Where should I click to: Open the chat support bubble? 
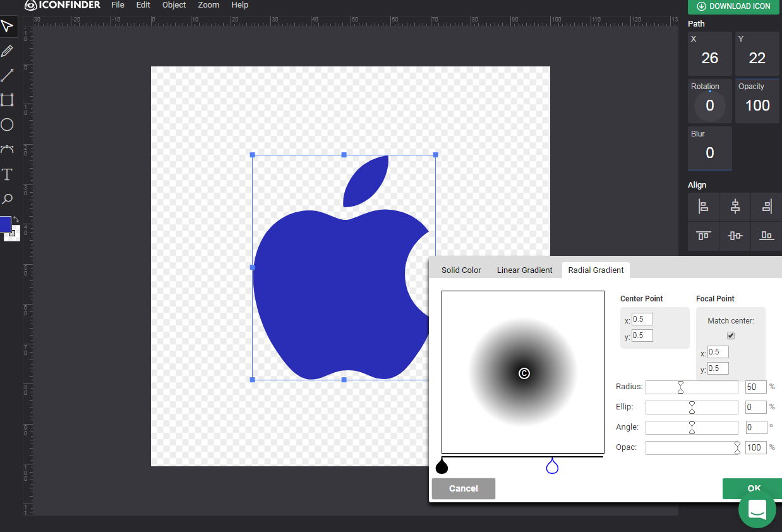pyautogui.click(x=757, y=509)
